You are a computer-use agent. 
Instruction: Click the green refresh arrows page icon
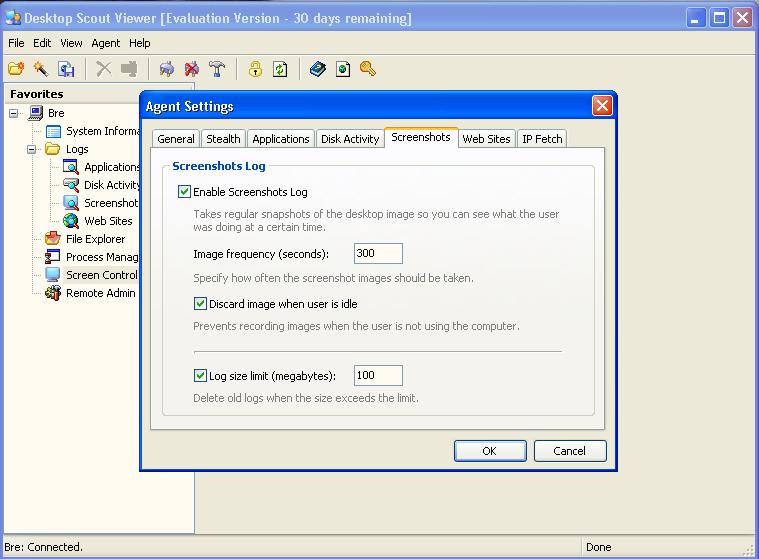tap(280, 69)
